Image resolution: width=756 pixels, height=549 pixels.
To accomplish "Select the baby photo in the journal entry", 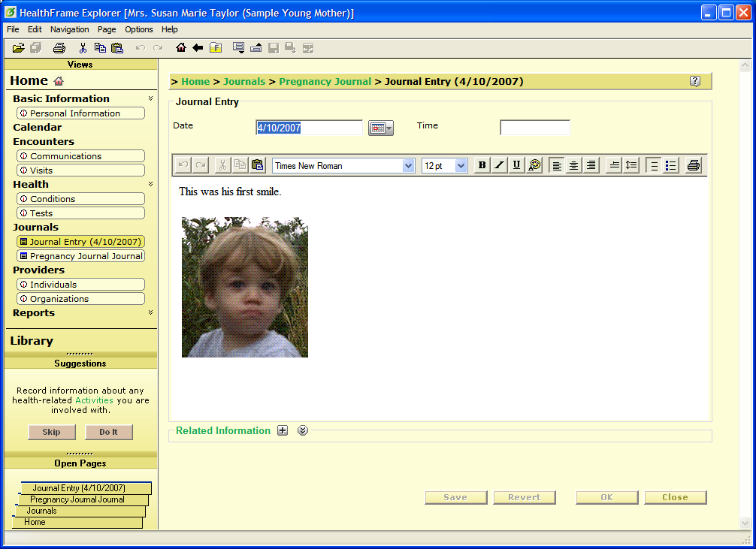I will pos(245,288).
